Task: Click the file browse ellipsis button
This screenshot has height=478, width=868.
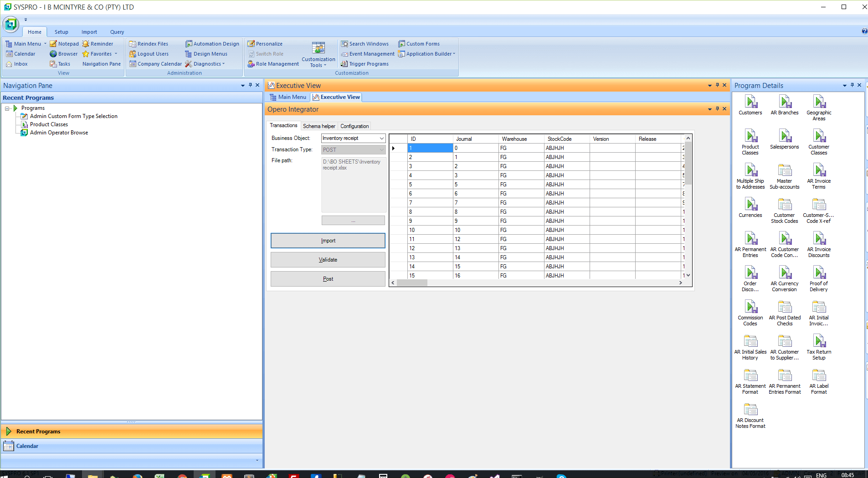Action: (353, 221)
